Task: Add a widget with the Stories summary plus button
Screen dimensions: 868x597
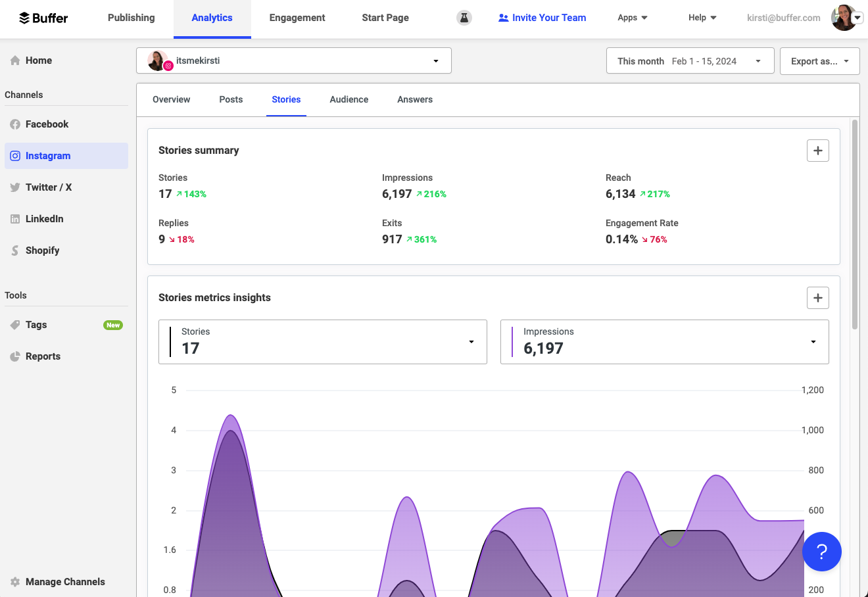Action: coord(817,151)
